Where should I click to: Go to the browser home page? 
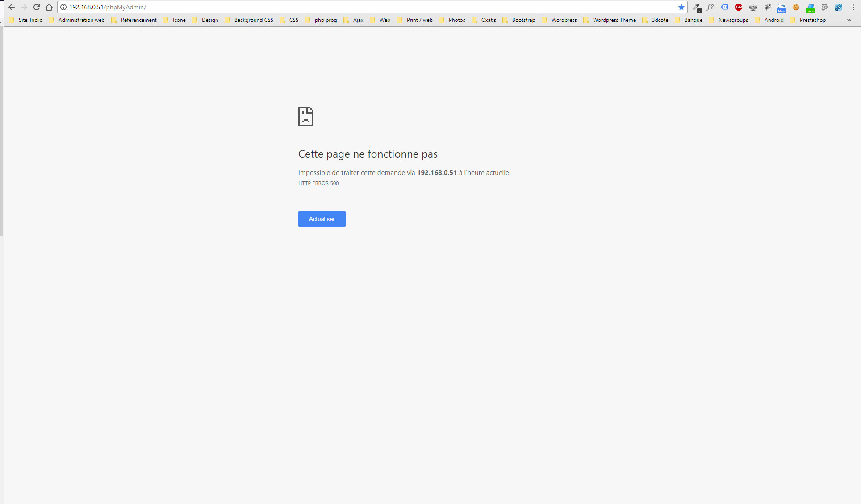[x=49, y=7]
